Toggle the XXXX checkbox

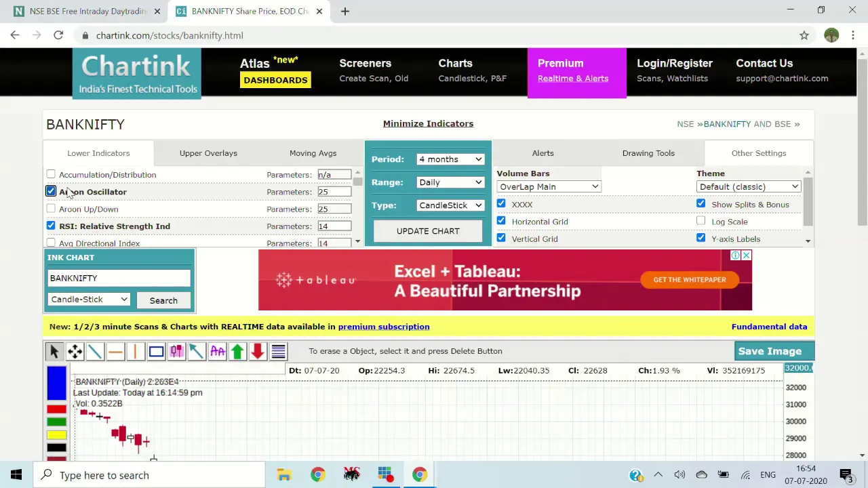click(x=501, y=203)
